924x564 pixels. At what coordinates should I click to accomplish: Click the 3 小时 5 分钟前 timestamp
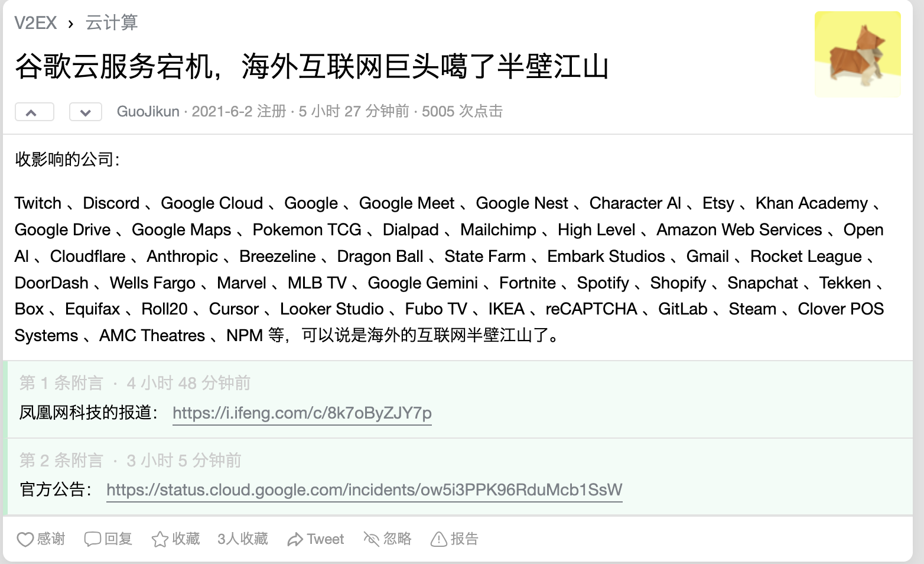184,461
